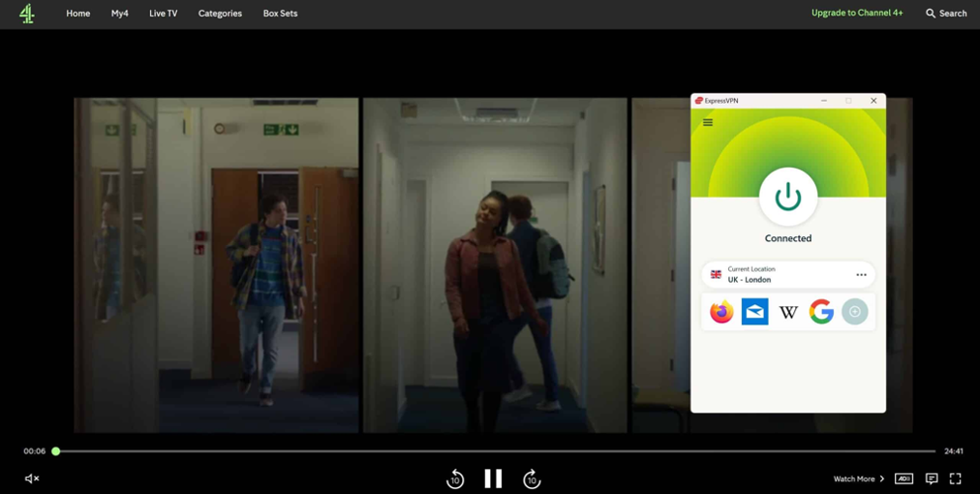Image resolution: width=980 pixels, height=494 pixels.
Task: Expand the Categories menu
Action: [219, 14]
